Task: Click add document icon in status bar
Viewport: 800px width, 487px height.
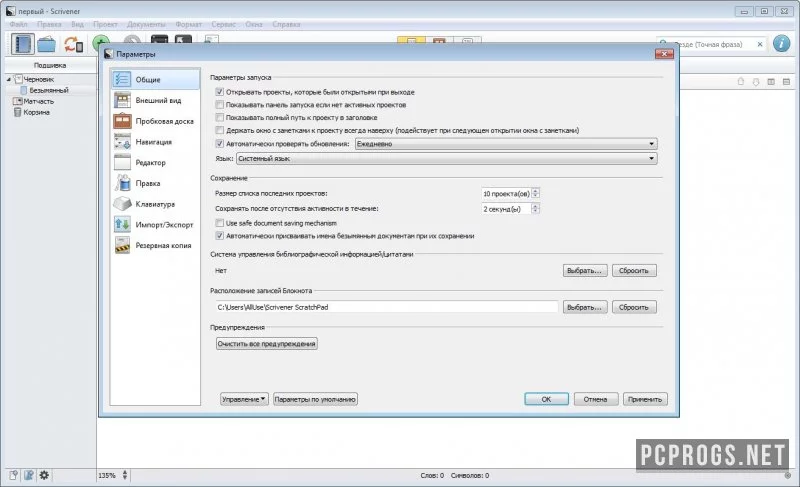Action: (x=13, y=475)
